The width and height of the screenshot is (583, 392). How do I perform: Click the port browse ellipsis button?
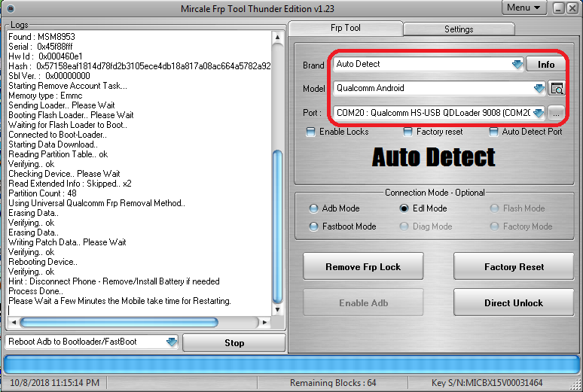pos(556,113)
